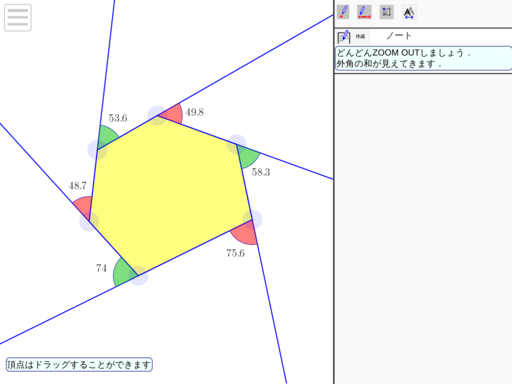Screen dimensions: 512x384
Task: Open the hamburger menu
Action: click(x=18, y=18)
